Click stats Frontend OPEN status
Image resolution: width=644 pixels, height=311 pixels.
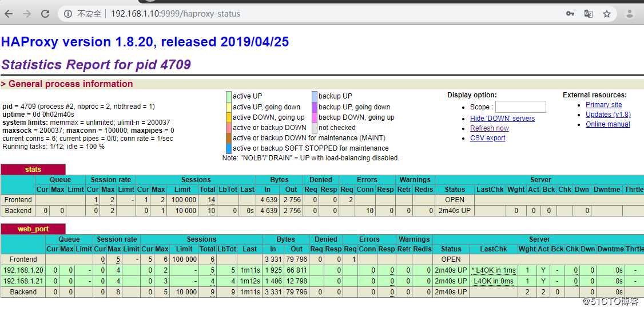454,200
